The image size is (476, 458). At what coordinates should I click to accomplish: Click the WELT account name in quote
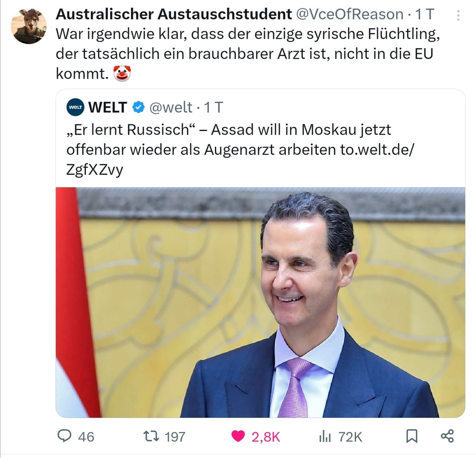[108, 108]
